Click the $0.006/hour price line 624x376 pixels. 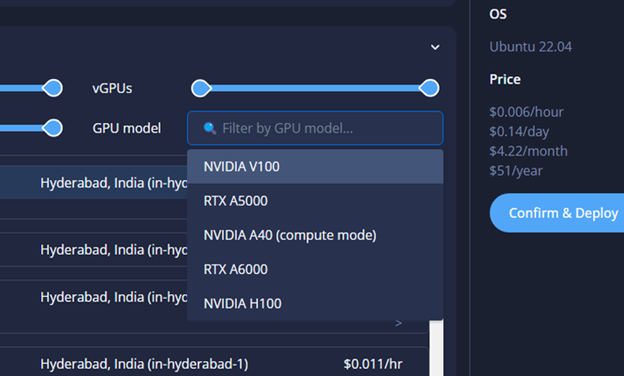click(526, 112)
